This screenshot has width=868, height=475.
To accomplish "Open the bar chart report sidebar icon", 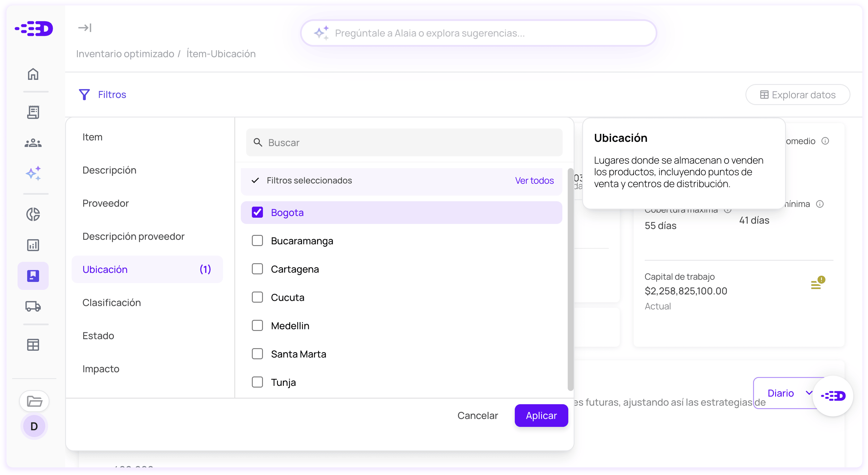I will (33, 245).
